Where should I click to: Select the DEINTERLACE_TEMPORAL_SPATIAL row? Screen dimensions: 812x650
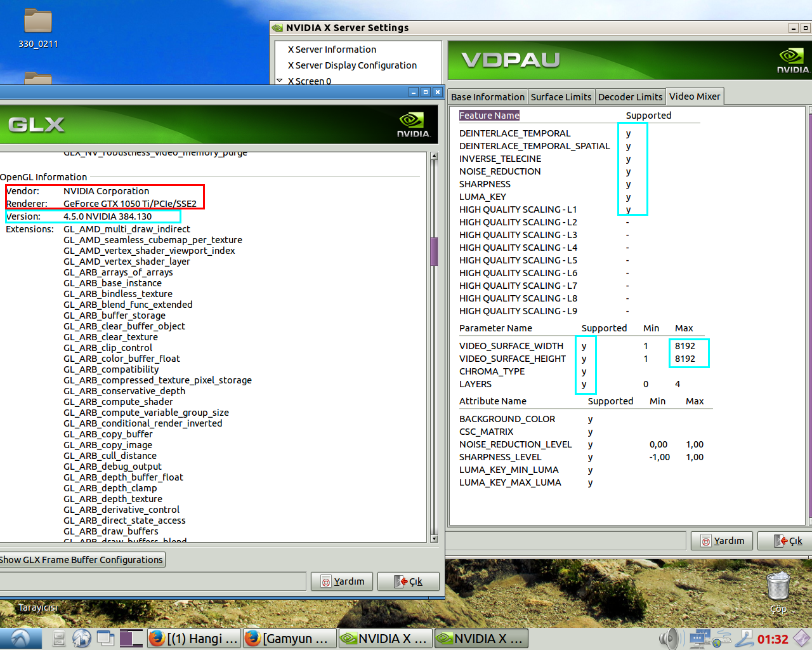(x=535, y=146)
